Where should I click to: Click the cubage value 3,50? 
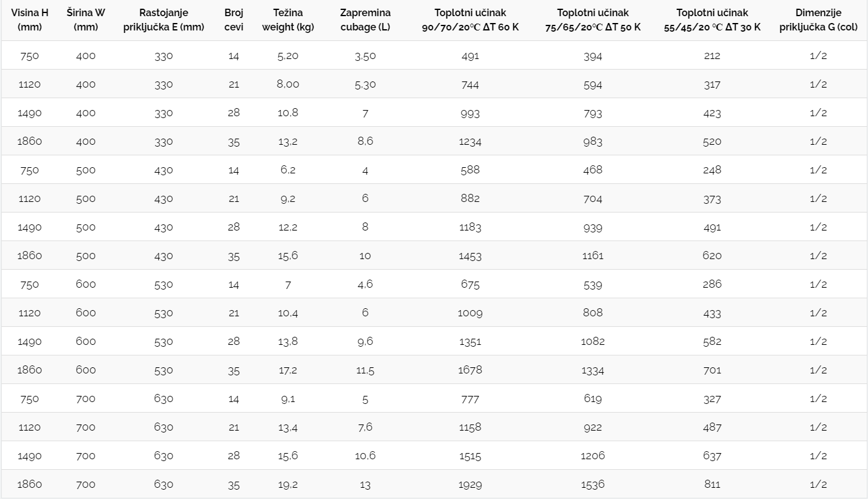365,56
